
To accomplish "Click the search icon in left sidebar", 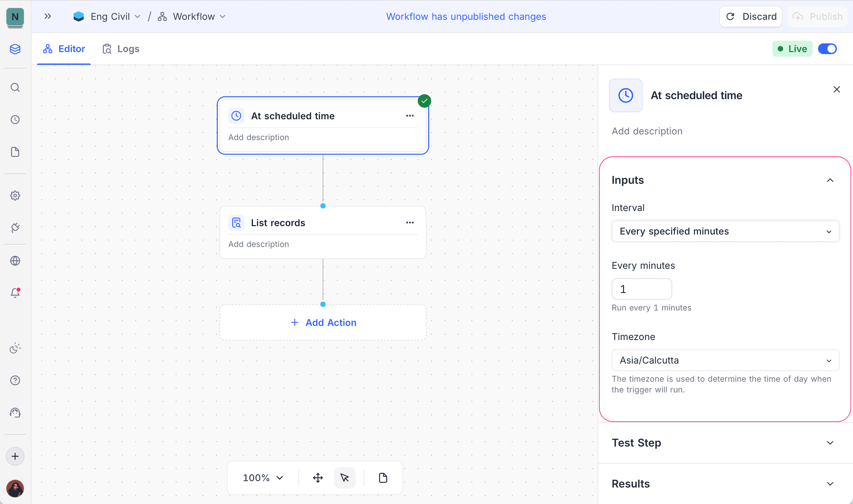I will (15, 88).
